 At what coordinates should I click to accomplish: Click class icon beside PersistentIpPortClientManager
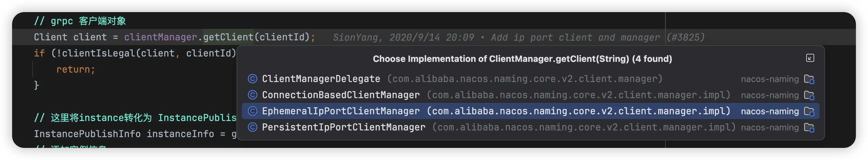pos(252,127)
